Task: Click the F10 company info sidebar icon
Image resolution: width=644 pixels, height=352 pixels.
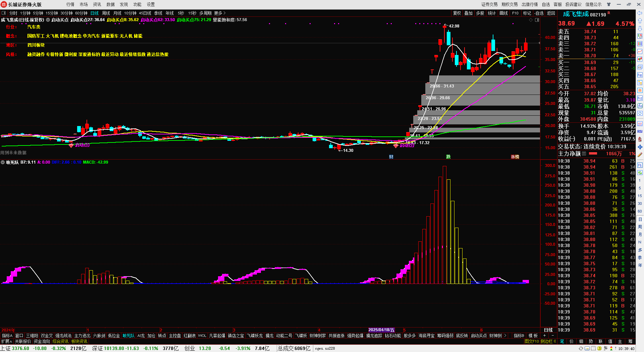Action: (x=640, y=75)
